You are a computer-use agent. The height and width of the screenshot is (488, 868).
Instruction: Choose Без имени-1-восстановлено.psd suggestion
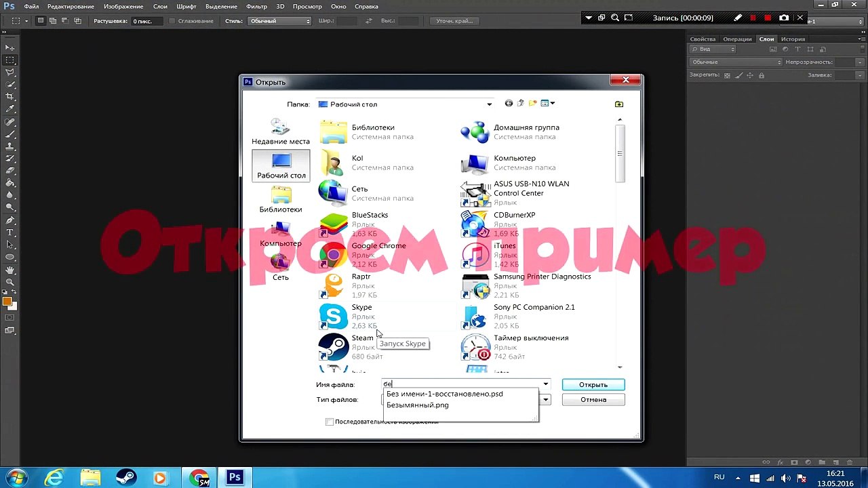[445, 394]
